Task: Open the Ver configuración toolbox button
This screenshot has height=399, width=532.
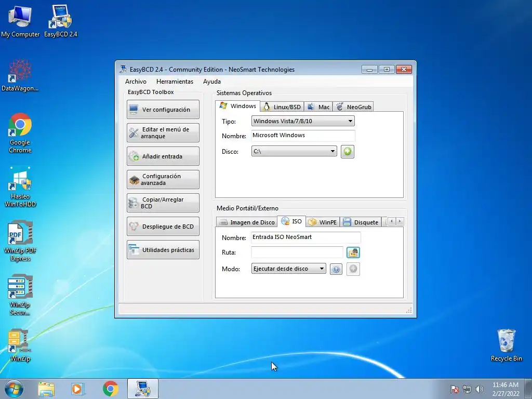Action: (x=163, y=109)
